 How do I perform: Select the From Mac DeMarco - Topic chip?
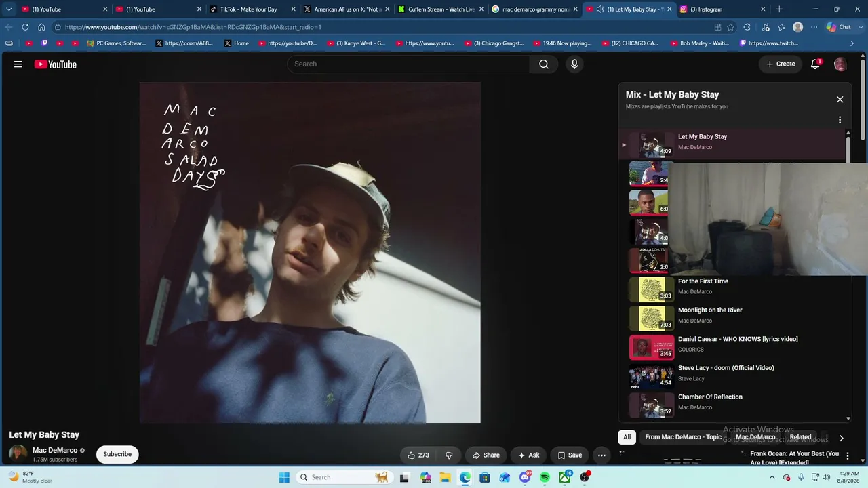click(683, 437)
